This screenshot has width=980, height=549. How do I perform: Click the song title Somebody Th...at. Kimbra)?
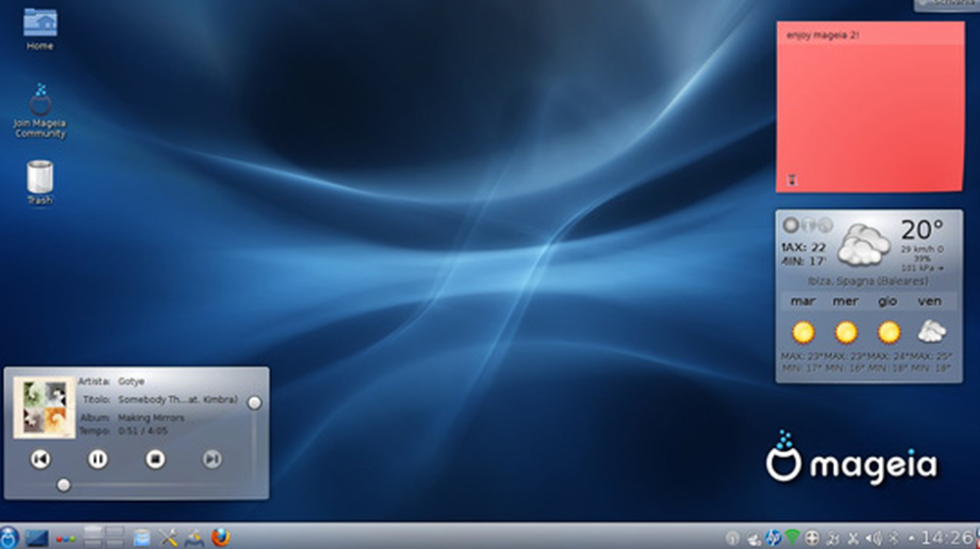177,400
